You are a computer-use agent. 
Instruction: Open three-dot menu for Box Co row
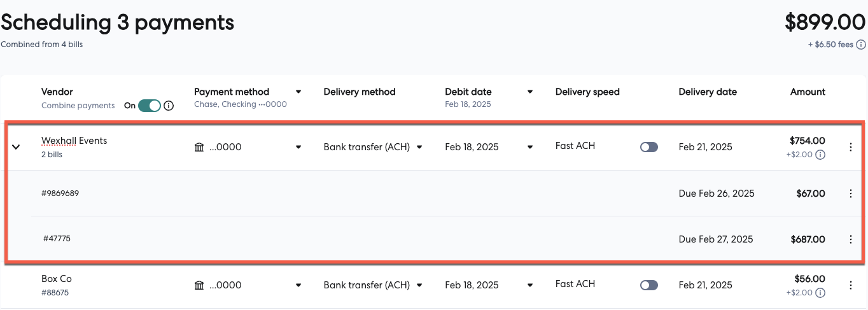coord(851,285)
